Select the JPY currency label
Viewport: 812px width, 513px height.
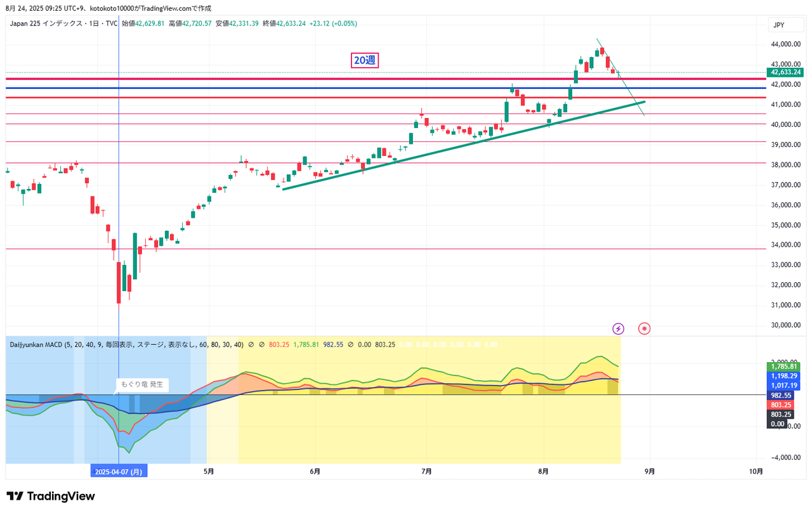(x=786, y=25)
